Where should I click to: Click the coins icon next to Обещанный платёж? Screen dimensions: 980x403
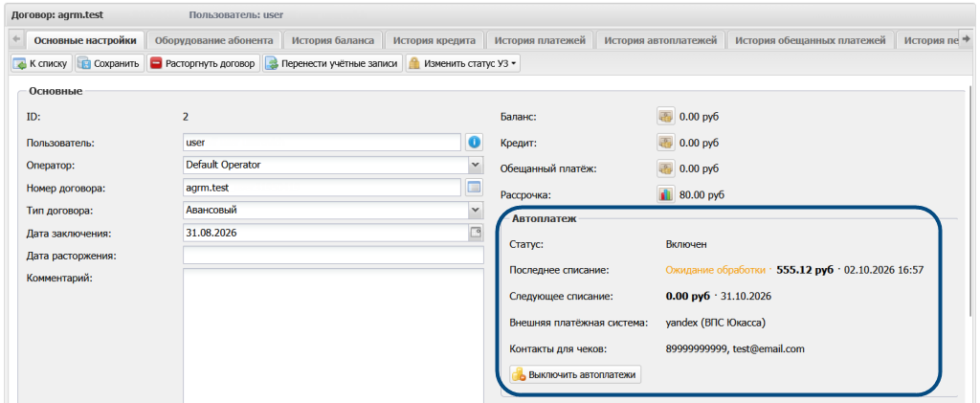click(666, 168)
